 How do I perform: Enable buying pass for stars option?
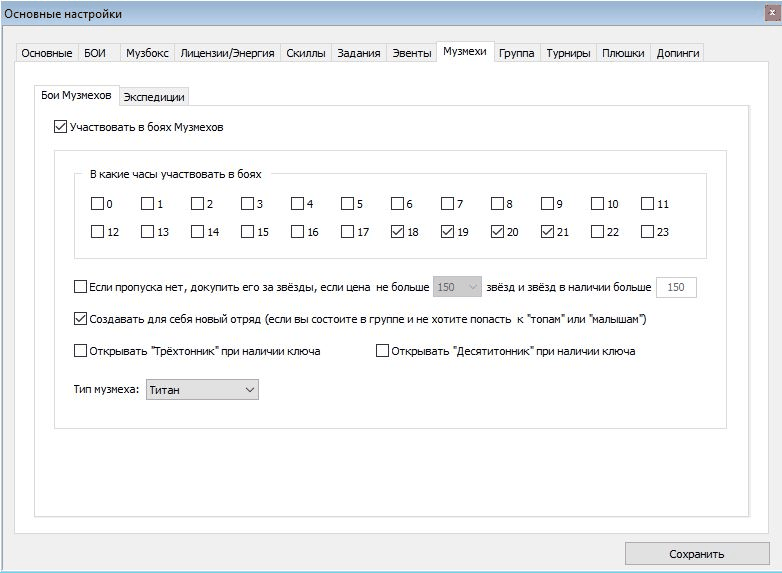point(80,287)
